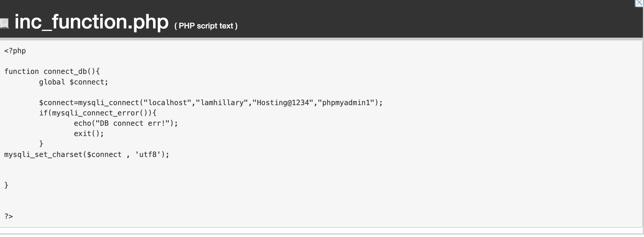The height and width of the screenshot is (237, 644).
Task: Click the echo("DB connect err!"); line
Action: click(126, 123)
